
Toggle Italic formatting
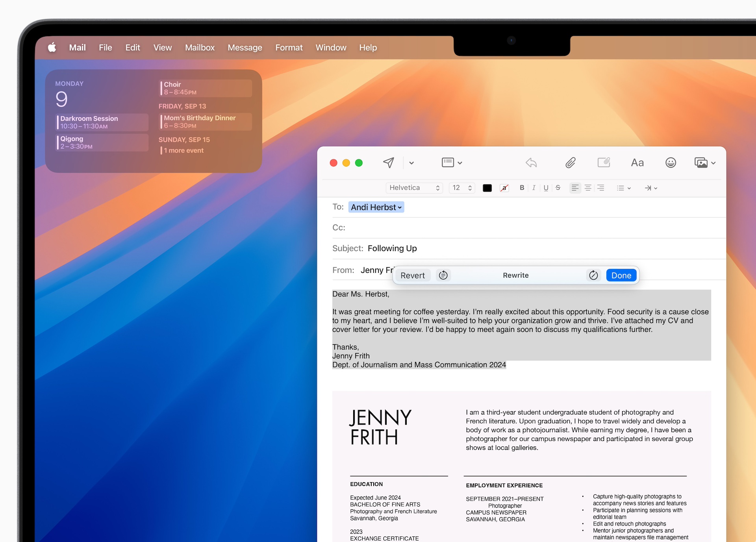tap(534, 188)
